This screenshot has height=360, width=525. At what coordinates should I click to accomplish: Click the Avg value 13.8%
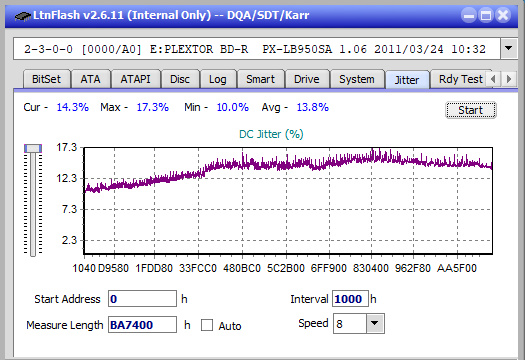click(x=313, y=107)
